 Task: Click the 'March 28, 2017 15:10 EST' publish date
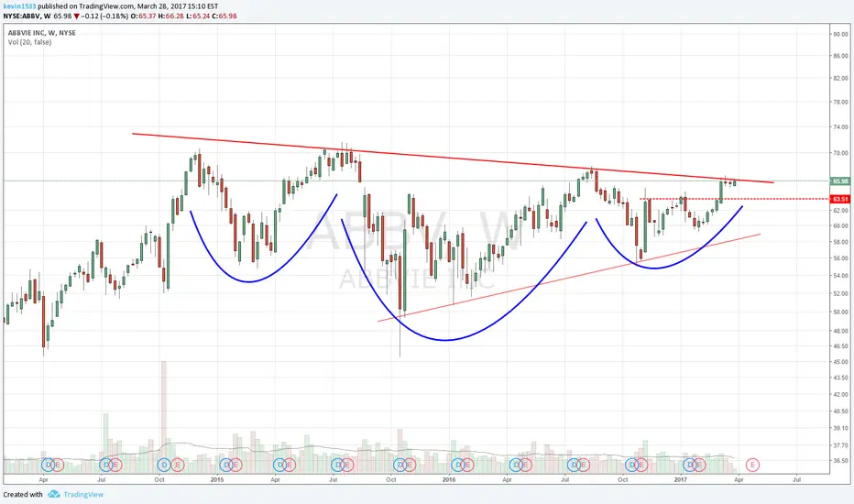pos(178,6)
